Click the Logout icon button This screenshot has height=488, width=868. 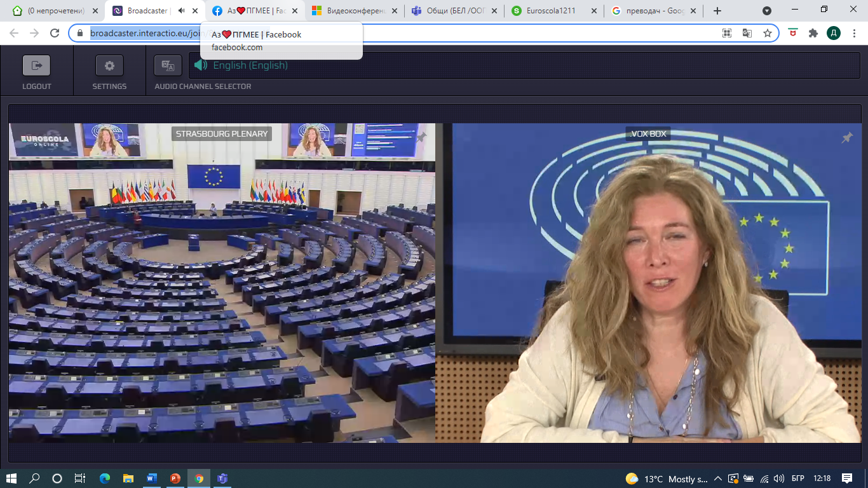click(x=36, y=65)
